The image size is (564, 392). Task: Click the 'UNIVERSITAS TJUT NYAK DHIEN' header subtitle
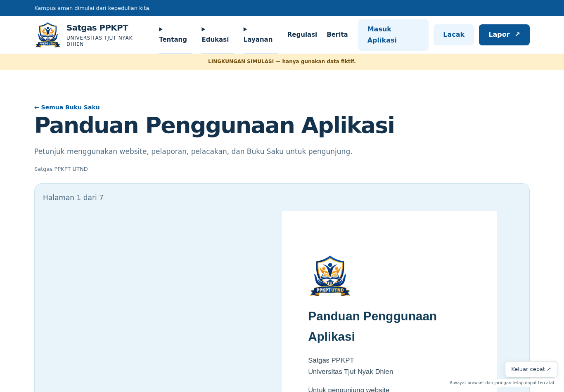point(100,41)
